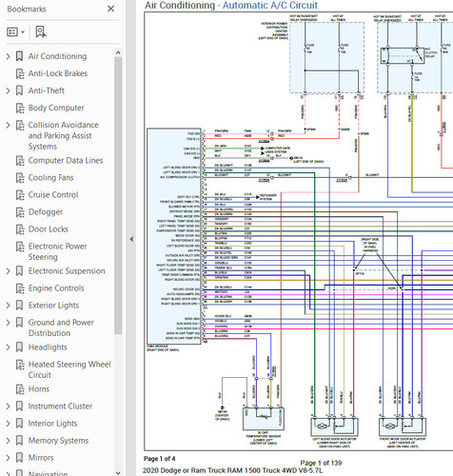Viewport: 453px width, 476px height.
Task: Expand the Anti-Theft bookmark
Action: coord(8,90)
